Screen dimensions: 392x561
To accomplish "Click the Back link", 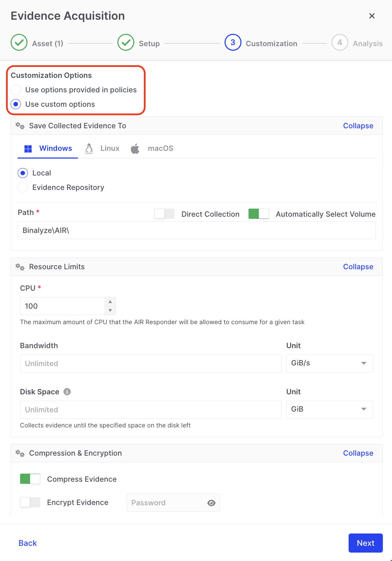I will click(27, 543).
